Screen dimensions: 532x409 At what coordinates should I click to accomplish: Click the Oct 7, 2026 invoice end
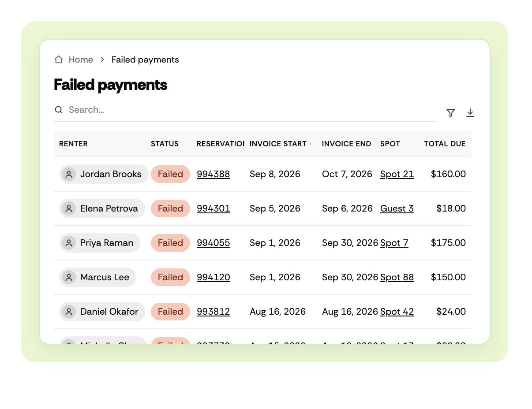coord(347,174)
